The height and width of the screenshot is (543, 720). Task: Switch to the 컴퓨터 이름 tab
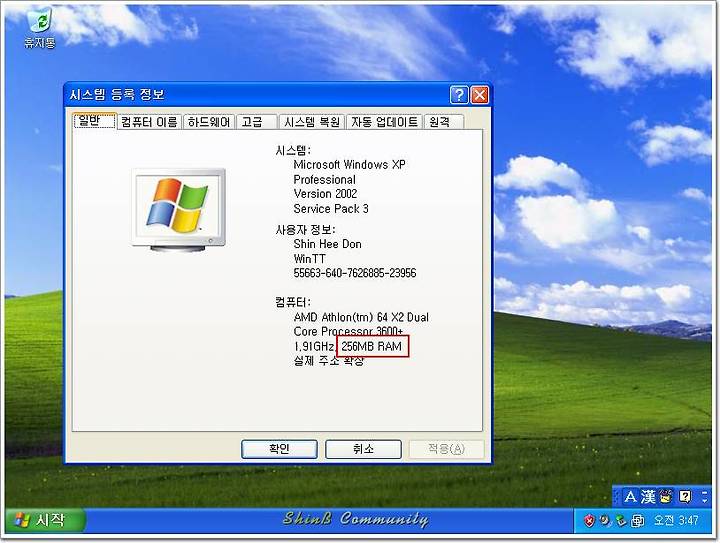pos(149,122)
